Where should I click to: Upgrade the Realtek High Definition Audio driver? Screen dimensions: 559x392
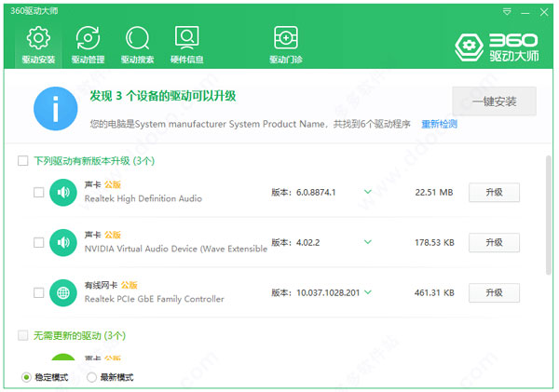[x=494, y=193]
